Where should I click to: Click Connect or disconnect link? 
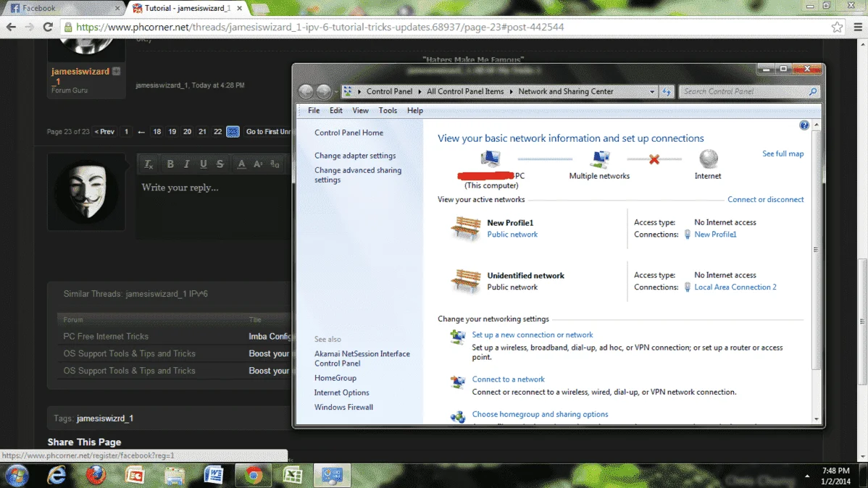tap(765, 199)
